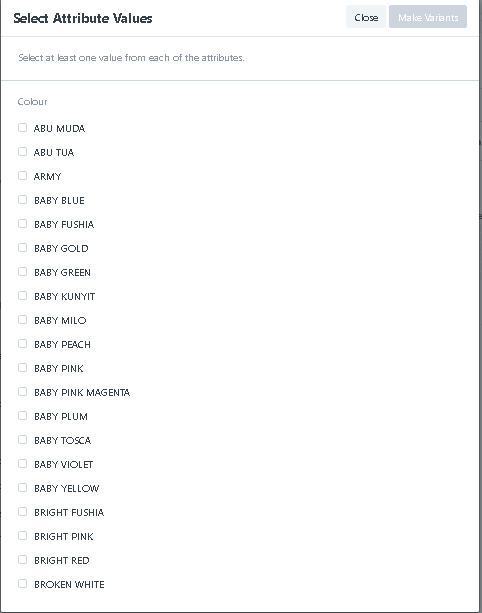This screenshot has width=482, height=613.
Task: Check the BABY FUSHIA colour
Action: pos(22,224)
